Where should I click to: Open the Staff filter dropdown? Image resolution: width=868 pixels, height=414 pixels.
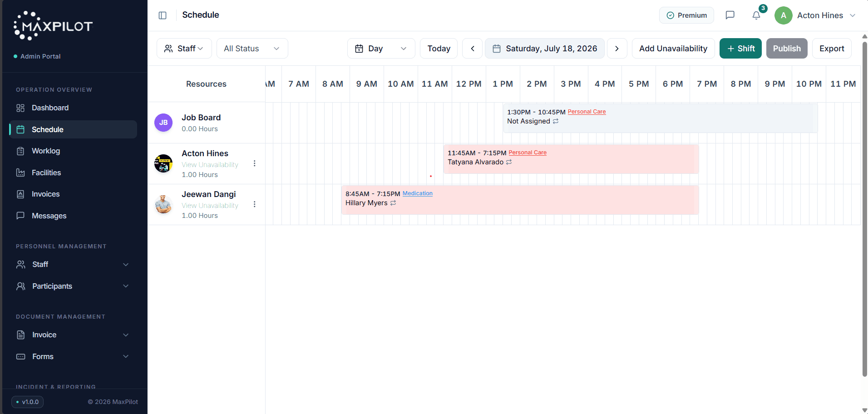[x=184, y=49]
